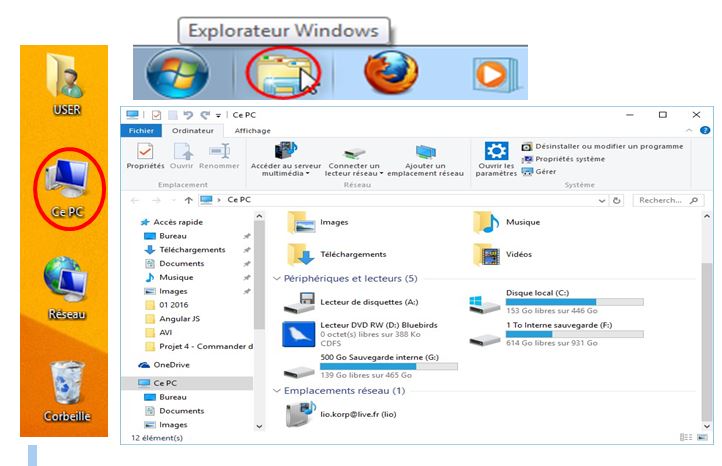
Task: Open the Ce PC desktop icon
Action: point(68,190)
